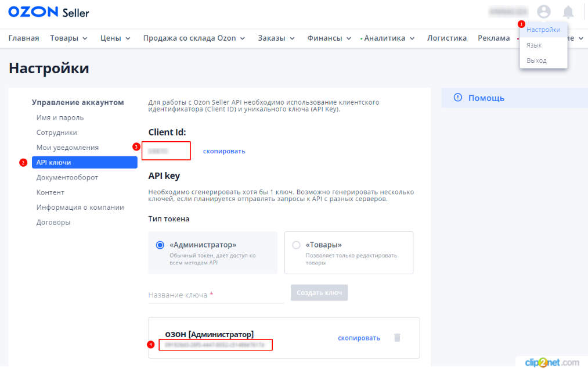Viewport: 588px width, 369px height.
Task: Expand the Финансы menu dropdown
Action: (329, 38)
